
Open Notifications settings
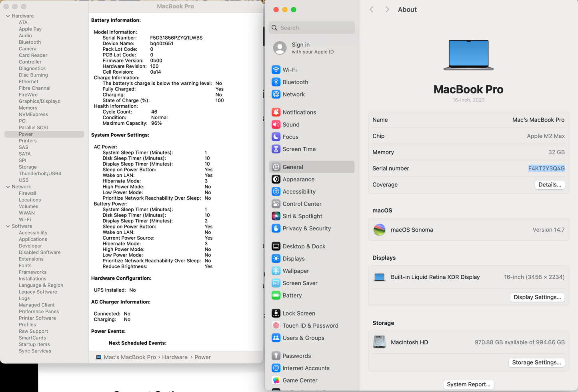[x=299, y=112]
